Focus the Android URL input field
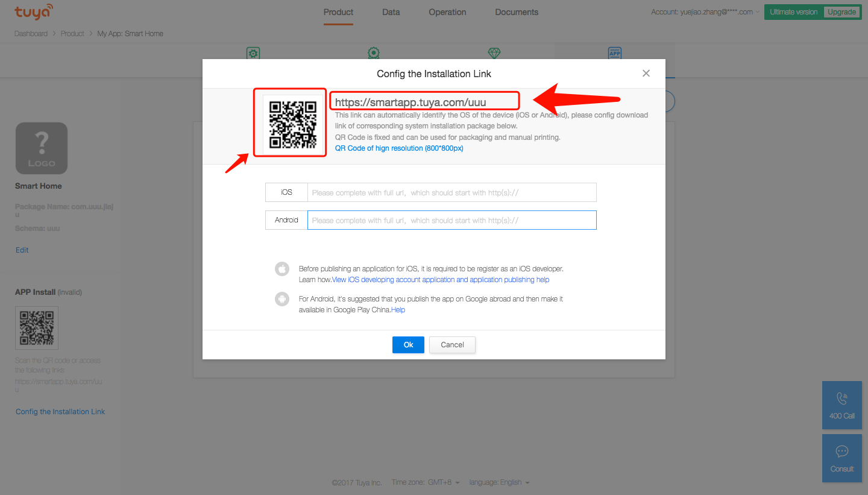 [451, 220]
